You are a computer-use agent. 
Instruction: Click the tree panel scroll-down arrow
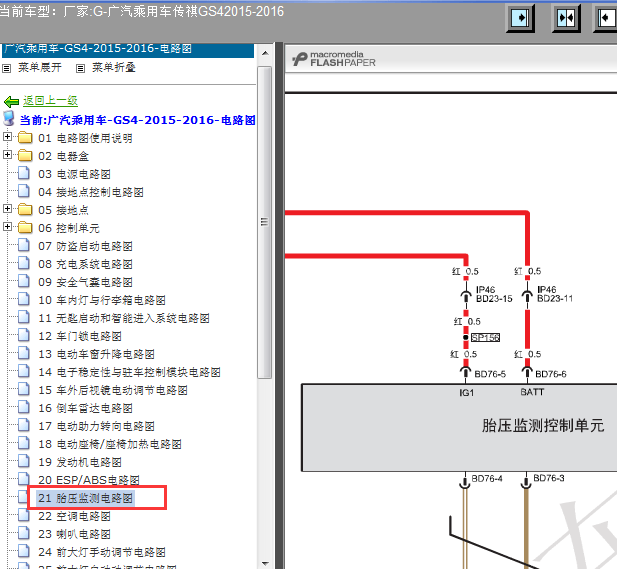pyautogui.click(x=265, y=563)
